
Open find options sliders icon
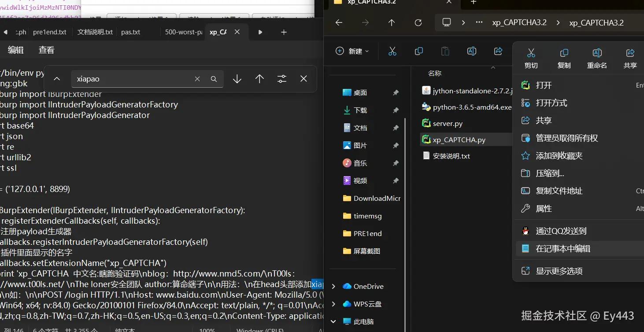tap(282, 79)
